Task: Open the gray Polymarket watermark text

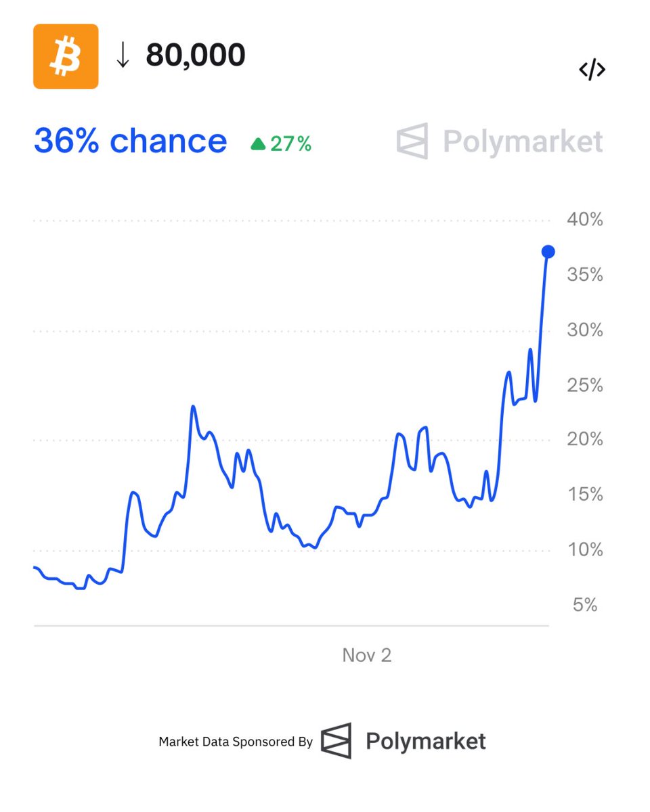Action: 523,142
